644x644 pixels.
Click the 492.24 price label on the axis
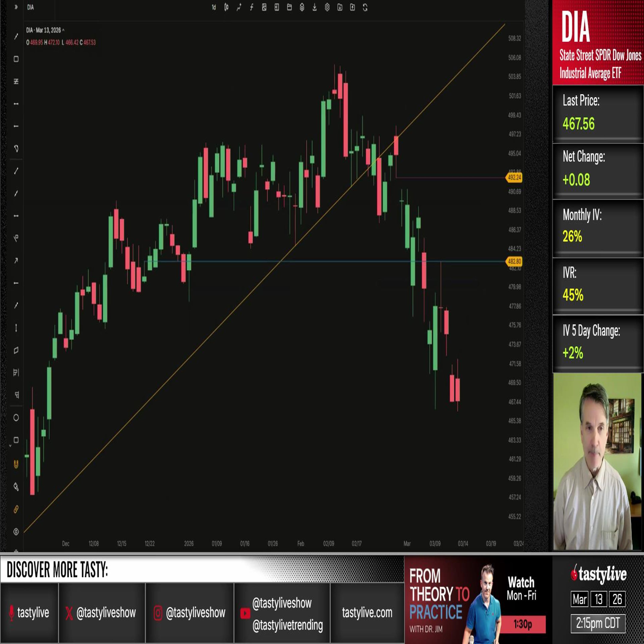coord(514,178)
